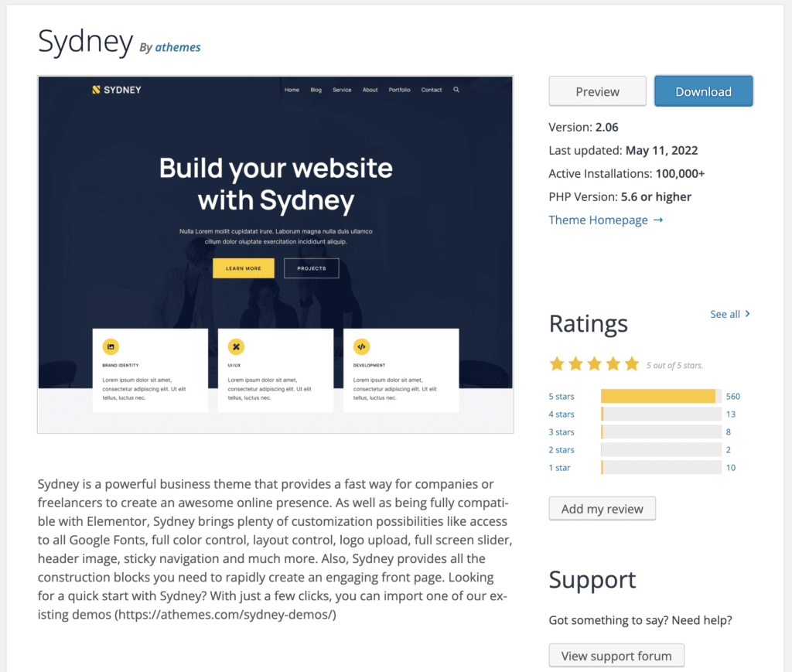This screenshot has height=672, width=792.
Task: Filter reviews by 5 stars
Action: (562, 397)
